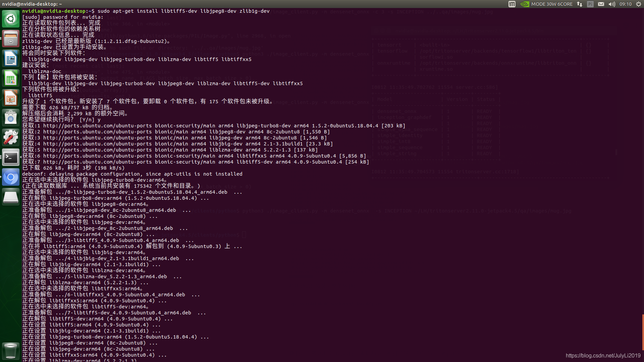Click the '正在设置 libjbig-dev:arm64' line
Viewport: 644px width, 362px height.
pyautogui.click(x=91, y=331)
